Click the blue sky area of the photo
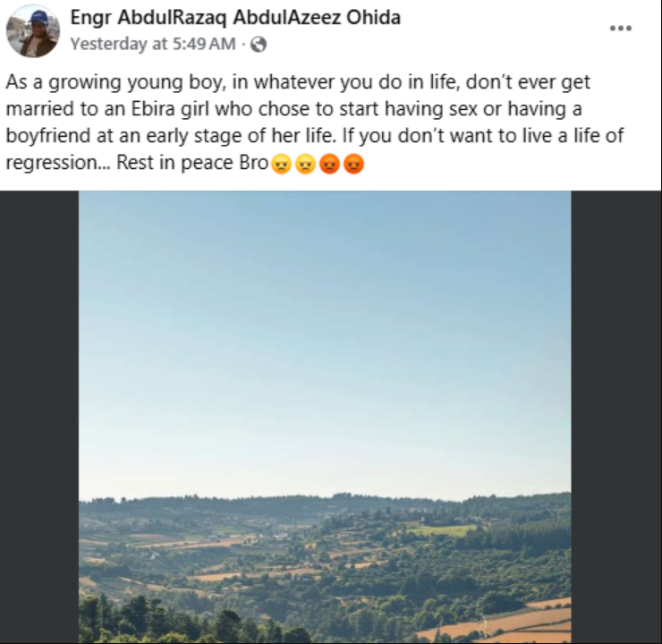 [x=325, y=313]
